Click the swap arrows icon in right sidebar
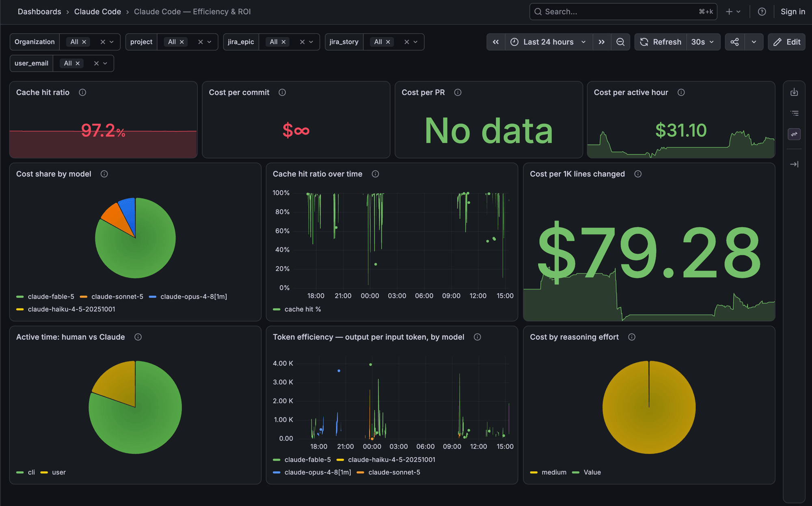The image size is (812, 506). (x=794, y=134)
